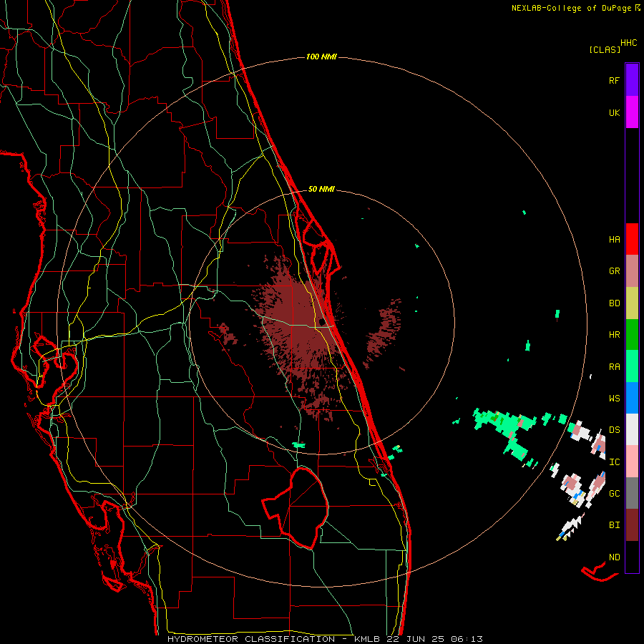
Task: Select the BD big drops swatch
Action: coord(632,303)
